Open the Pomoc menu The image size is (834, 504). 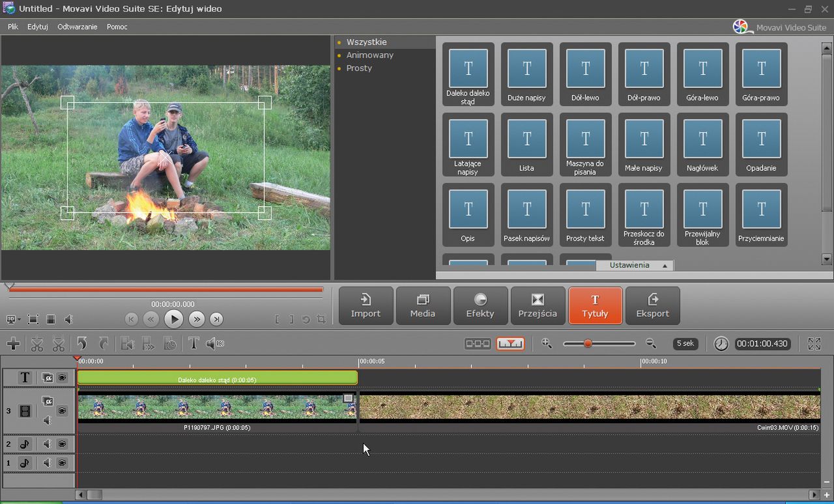(117, 27)
